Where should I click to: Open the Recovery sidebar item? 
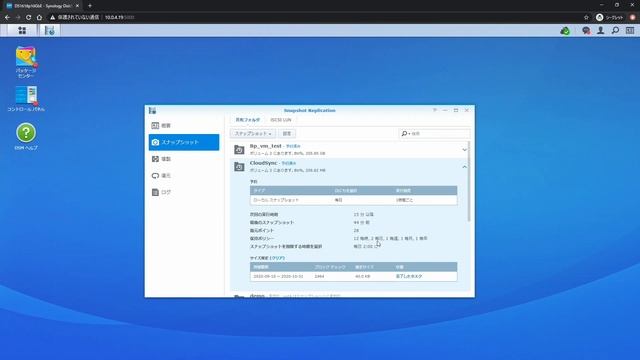click(184, 176)
